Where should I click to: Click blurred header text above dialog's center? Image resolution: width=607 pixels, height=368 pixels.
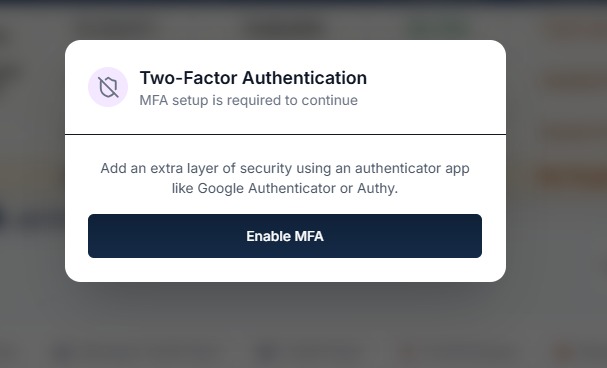tap(285, 29)
